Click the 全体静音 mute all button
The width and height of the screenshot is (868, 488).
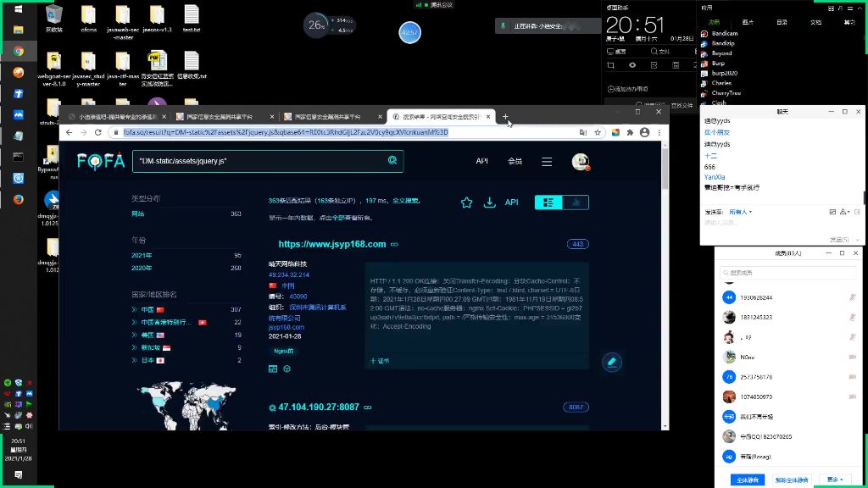coord(748,480)
